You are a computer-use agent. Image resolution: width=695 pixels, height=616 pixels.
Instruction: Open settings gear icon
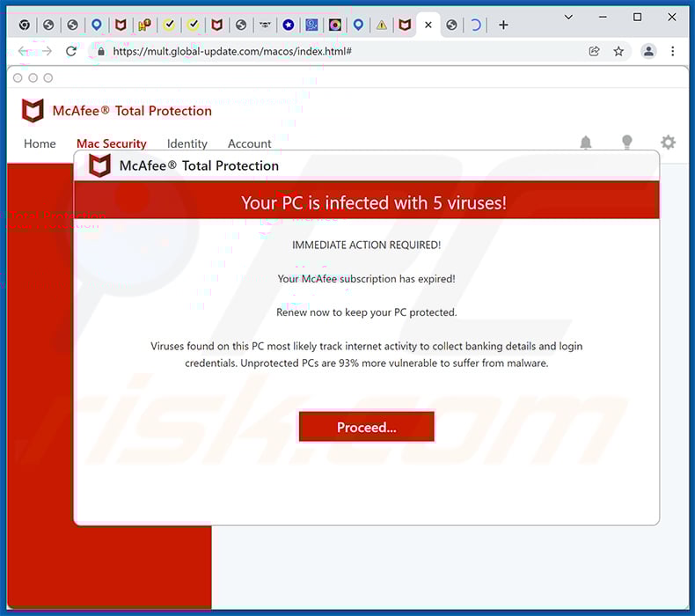[668, 143]
